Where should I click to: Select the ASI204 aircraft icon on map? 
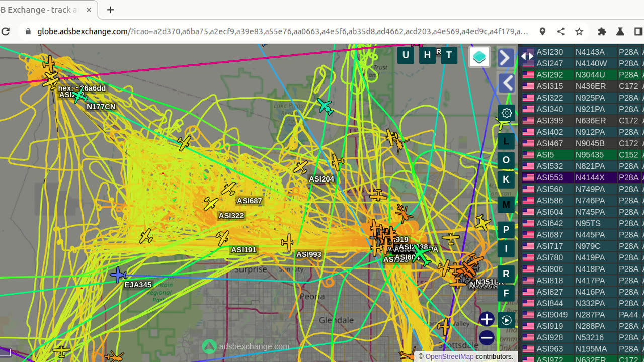(x=300, y=167)
